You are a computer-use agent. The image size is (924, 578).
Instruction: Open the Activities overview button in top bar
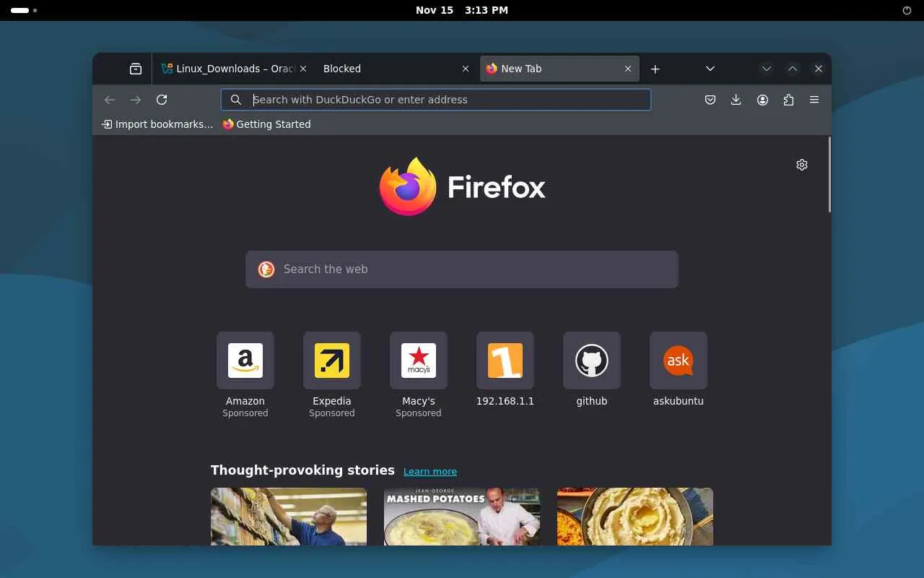point(24,11)
